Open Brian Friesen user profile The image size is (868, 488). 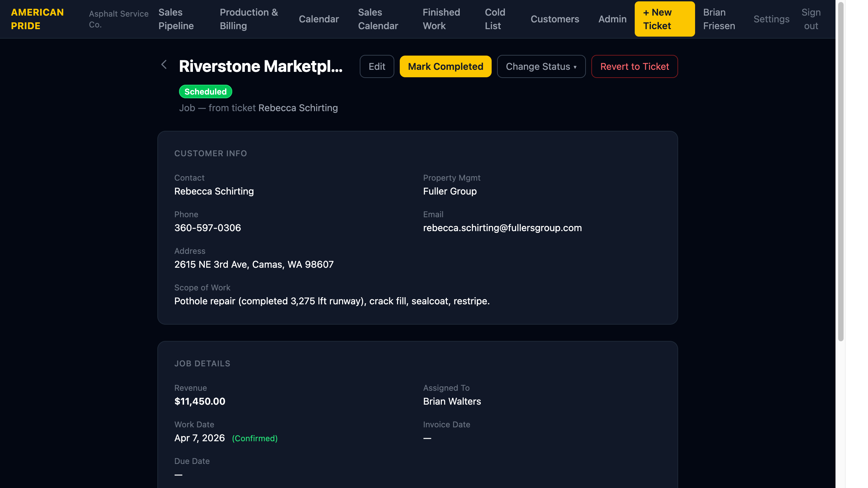(x=719, y=19)
